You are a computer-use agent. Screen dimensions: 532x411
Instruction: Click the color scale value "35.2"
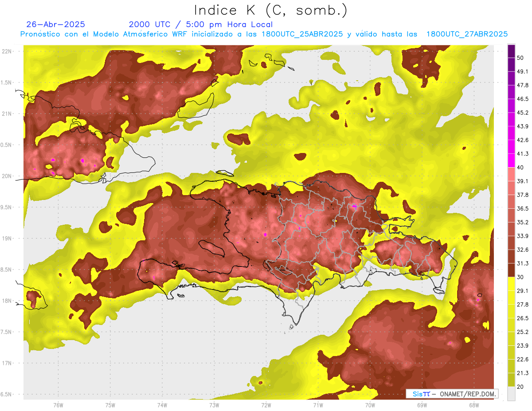click(x=523, y=222)
